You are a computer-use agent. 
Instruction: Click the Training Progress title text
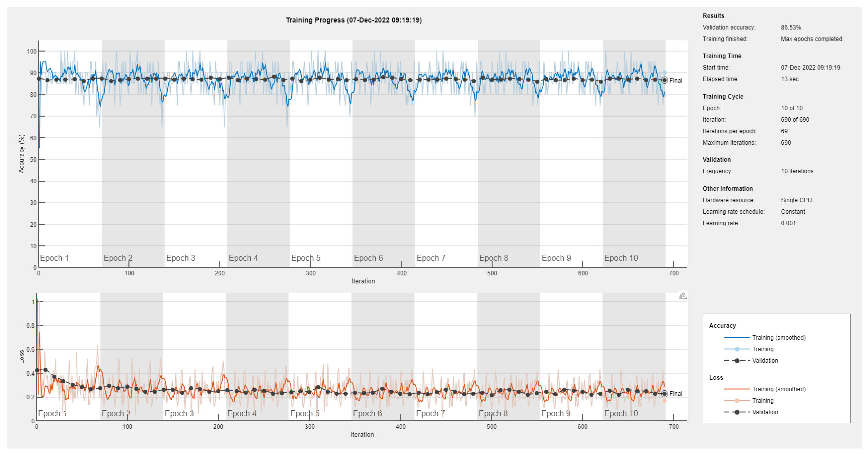[353, 20]
